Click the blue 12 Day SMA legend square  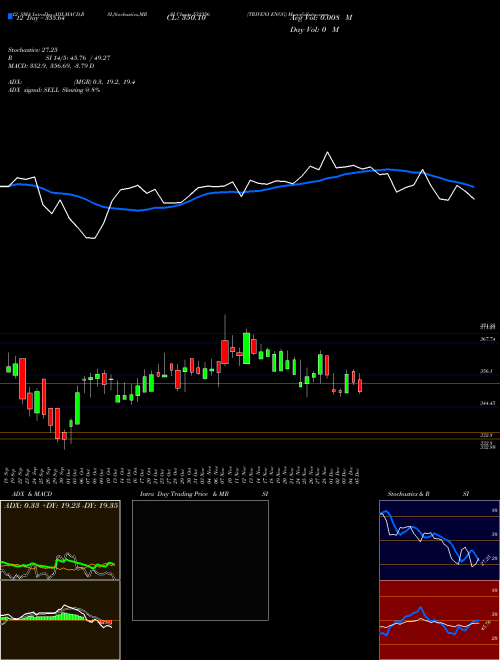(x=10, y=17)
